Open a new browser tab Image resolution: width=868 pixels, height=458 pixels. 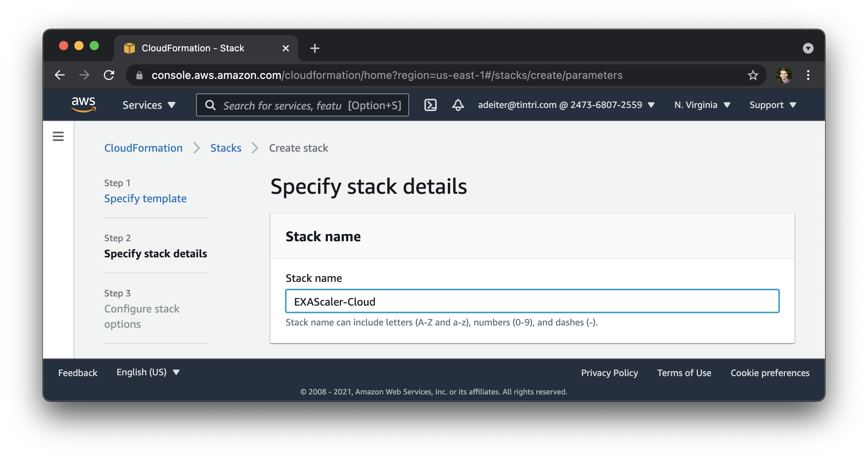314,48
